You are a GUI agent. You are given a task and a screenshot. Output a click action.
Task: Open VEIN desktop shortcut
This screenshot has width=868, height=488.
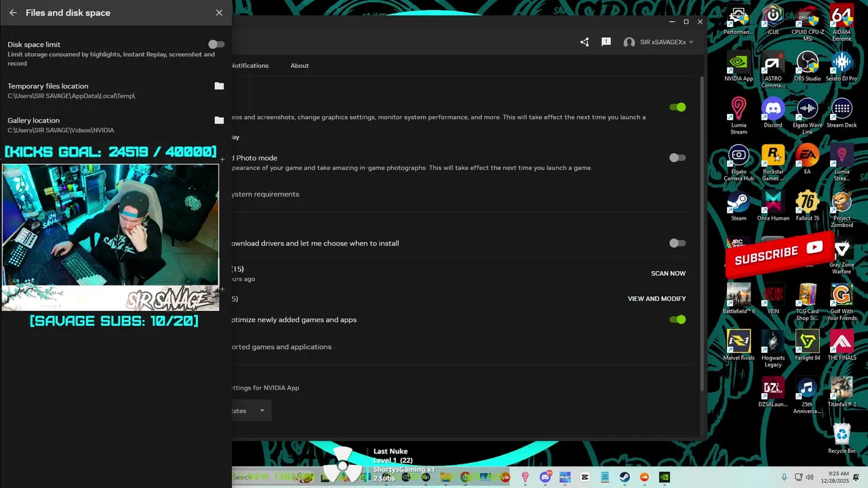coord(773,300)
